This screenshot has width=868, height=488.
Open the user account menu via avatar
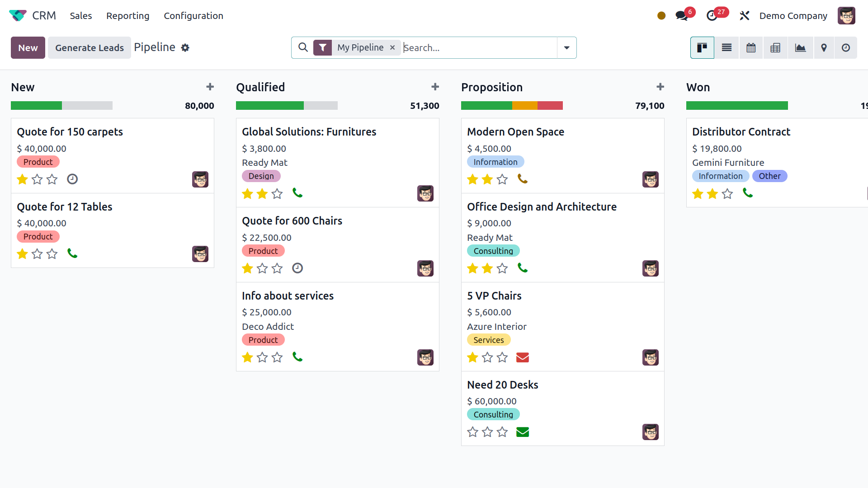[x=847, y=15]
